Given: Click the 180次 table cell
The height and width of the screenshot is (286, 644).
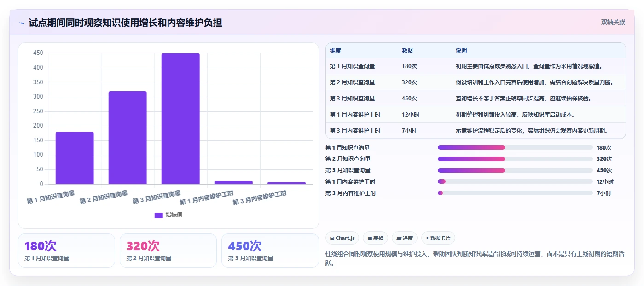Looking at the screenshot, I should [x=409, y=66].
